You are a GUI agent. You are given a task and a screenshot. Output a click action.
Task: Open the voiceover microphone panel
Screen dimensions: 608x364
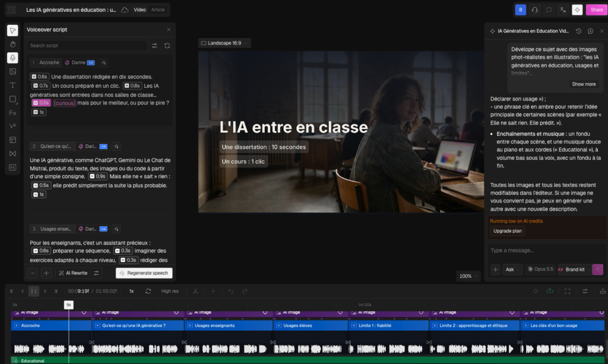13,58
